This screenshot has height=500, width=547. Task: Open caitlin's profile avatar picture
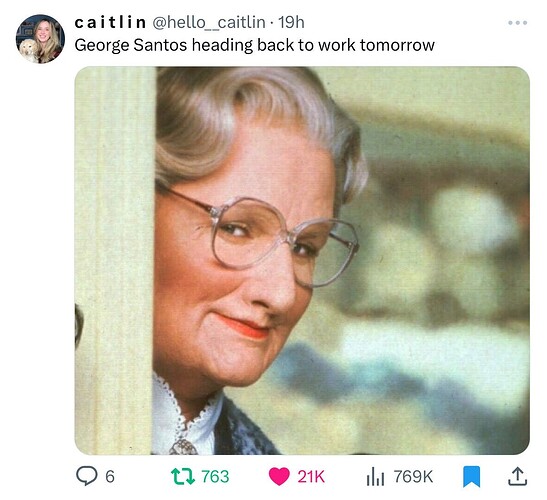pos(40,39)
